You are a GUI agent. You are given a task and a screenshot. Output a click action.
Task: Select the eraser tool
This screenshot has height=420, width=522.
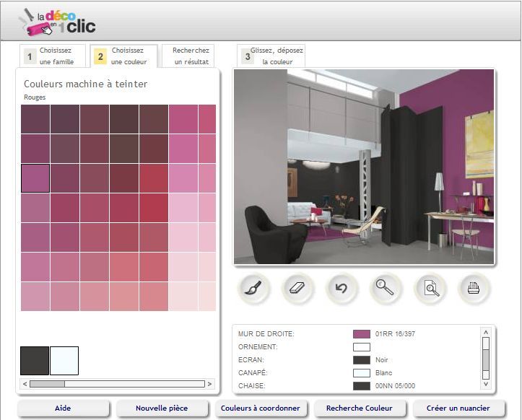tap(297, 289)
